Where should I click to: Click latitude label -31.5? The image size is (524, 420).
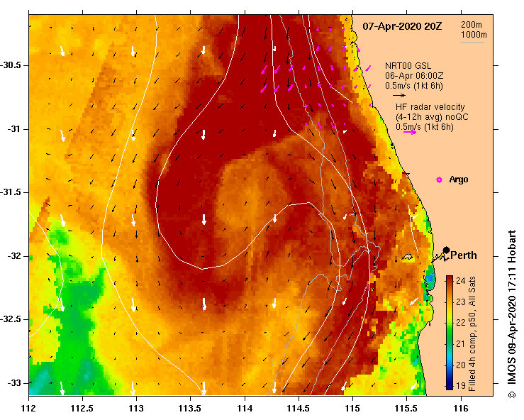(x=11, y=192)
